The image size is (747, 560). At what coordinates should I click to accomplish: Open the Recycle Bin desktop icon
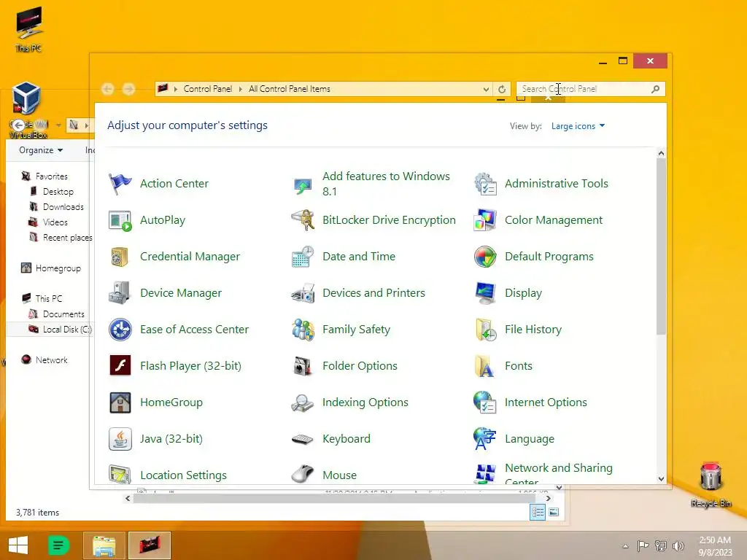pyautogui.click(x=711, y=484)
